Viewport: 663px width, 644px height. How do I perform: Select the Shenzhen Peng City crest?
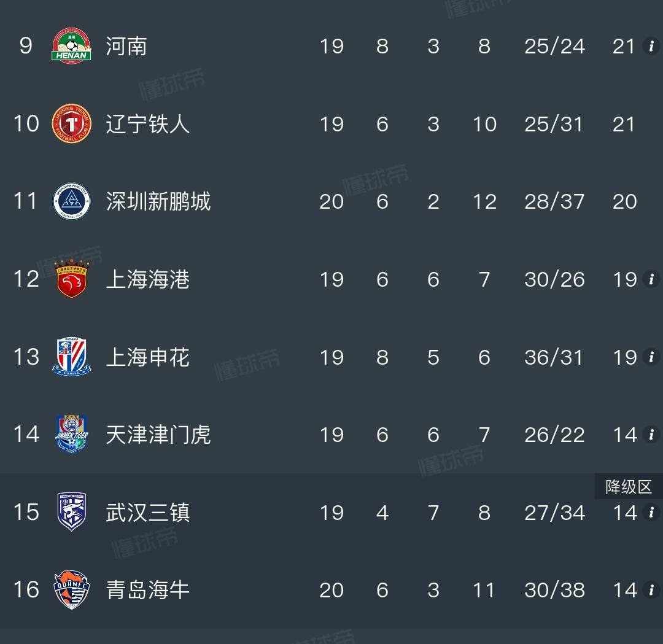[71, 201]
